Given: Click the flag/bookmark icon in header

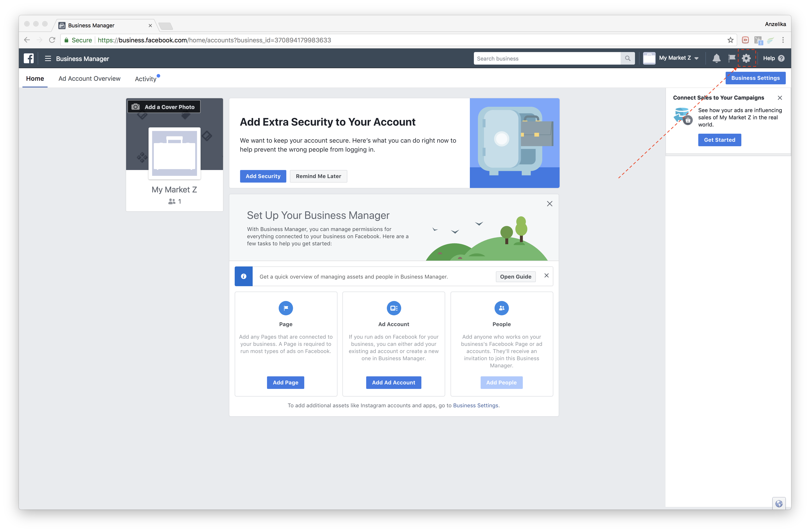Looking at the screenshot, I should click(x=732, y=58).
